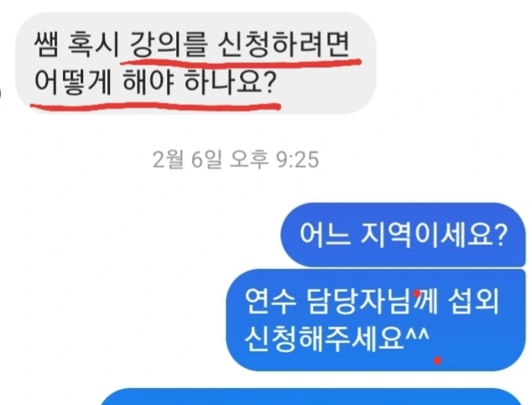Select the gray incoming message bubble
This screenshot has height=405, width=532.
[196, 64]
